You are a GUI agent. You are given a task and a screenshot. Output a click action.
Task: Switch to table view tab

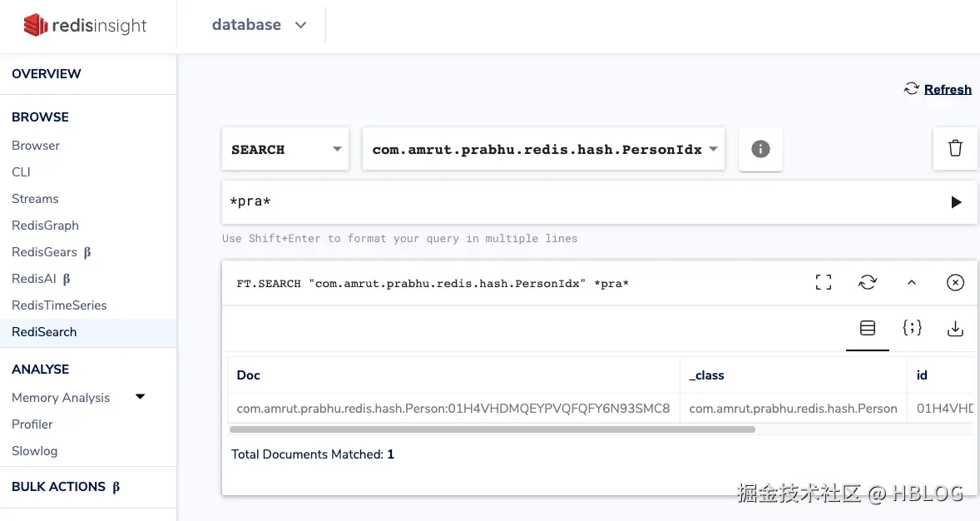coord(868,329)
